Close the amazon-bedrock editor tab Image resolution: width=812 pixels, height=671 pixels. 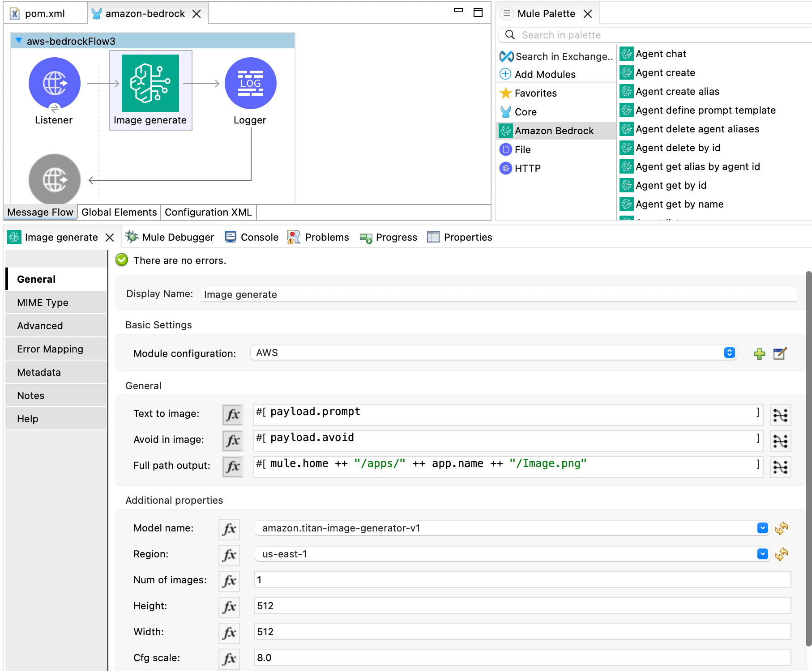coord(197,14)
